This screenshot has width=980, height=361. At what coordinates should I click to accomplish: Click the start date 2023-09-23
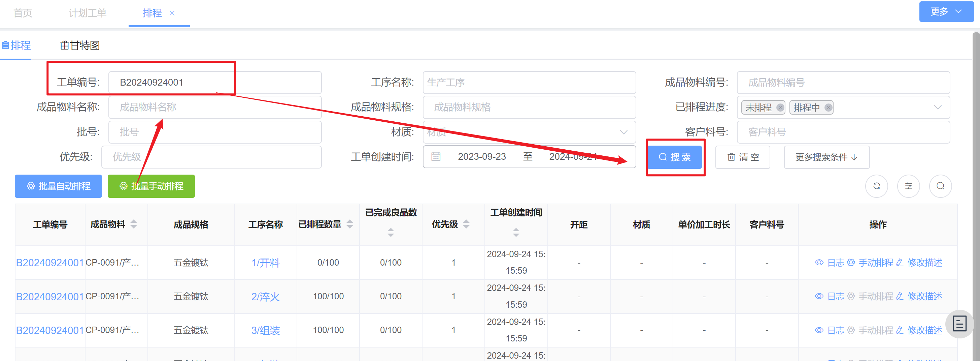click(x=482, y=156)
